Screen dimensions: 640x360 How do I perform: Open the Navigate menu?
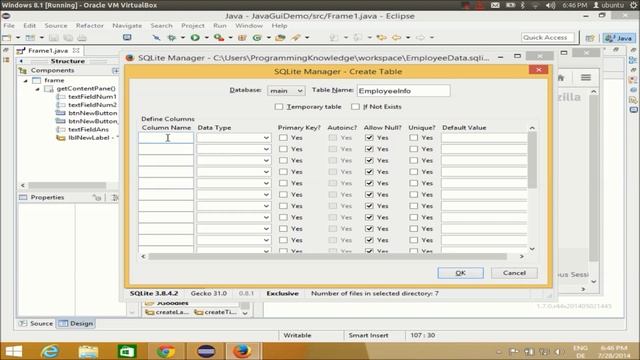127,25
